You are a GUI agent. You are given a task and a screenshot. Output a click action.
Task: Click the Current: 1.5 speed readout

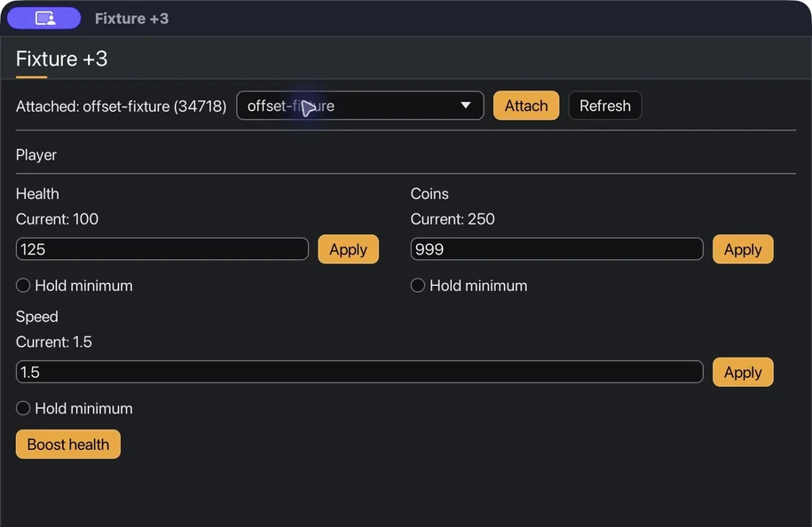[54, 342]
